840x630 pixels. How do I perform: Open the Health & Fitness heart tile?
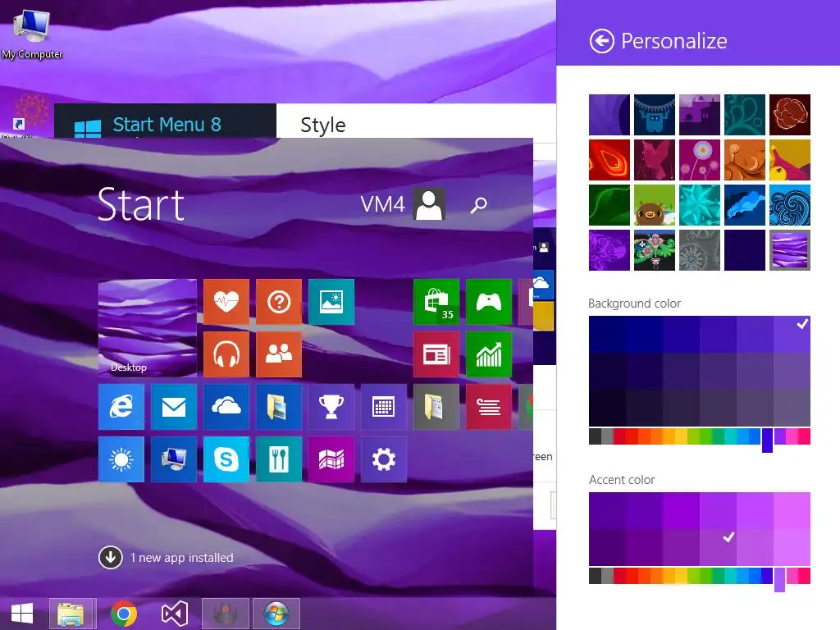tap(226, 302)
